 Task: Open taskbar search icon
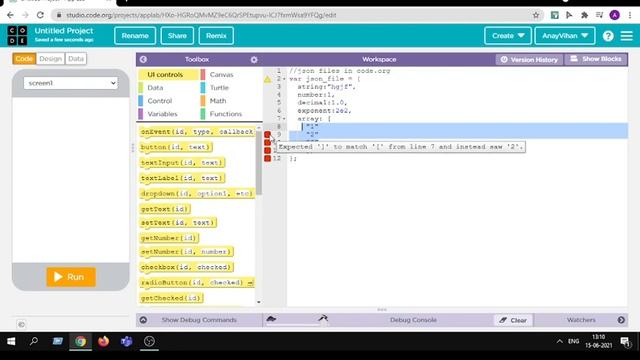(34, 341)
